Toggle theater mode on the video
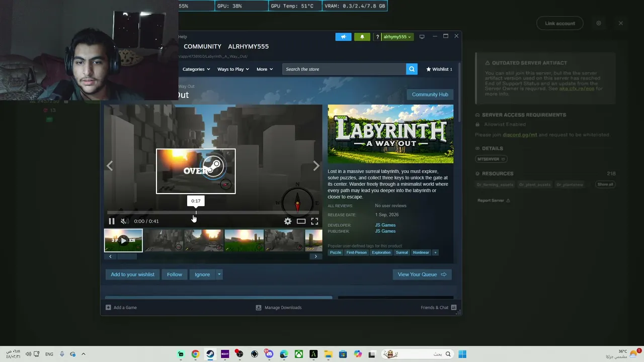Screen dimensions: 644x362 301,221
